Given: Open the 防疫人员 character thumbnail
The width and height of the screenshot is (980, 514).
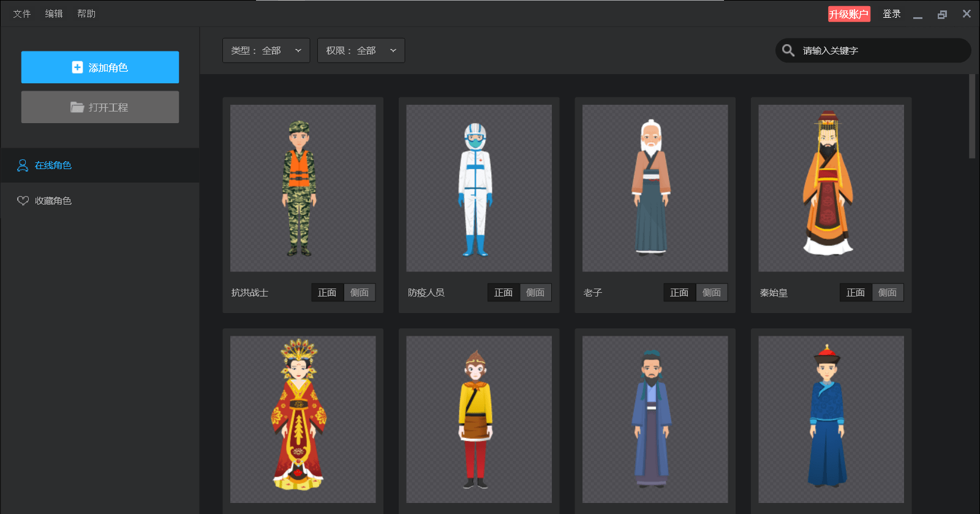Looking at the screenshot, I should point(479,188).
